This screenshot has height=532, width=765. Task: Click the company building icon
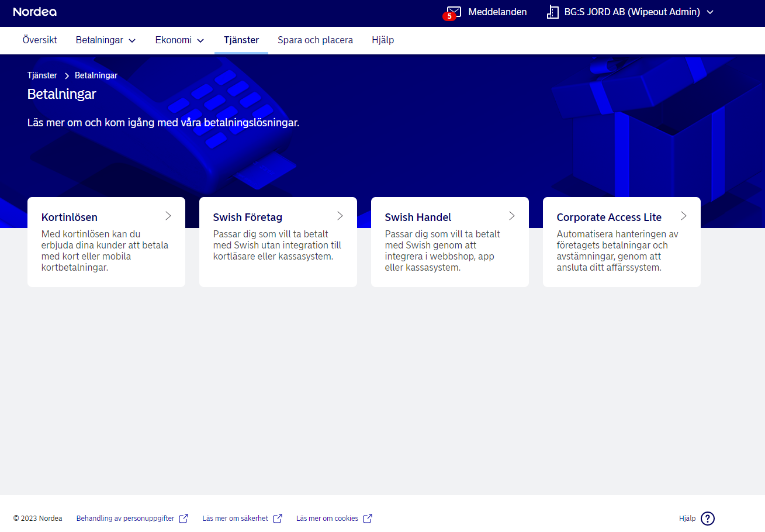tap(553, 12)
